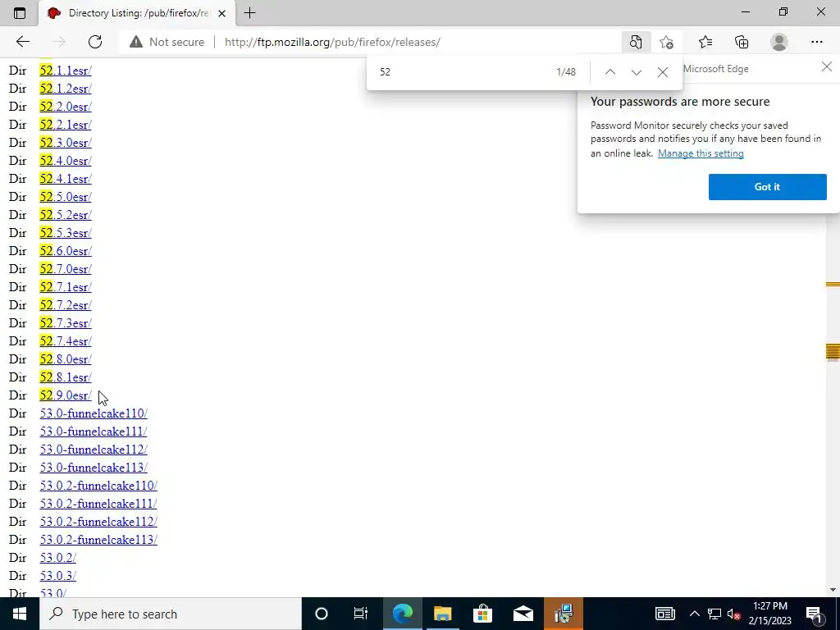Open the 52.7.1esr/ directory
The height and width of the screenshot is (630, 840).
(66, 286)
